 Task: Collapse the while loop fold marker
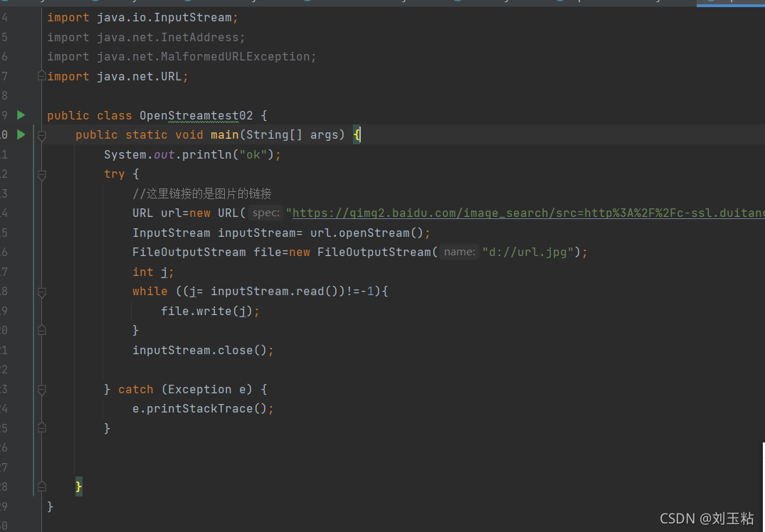tap(42, 292)
